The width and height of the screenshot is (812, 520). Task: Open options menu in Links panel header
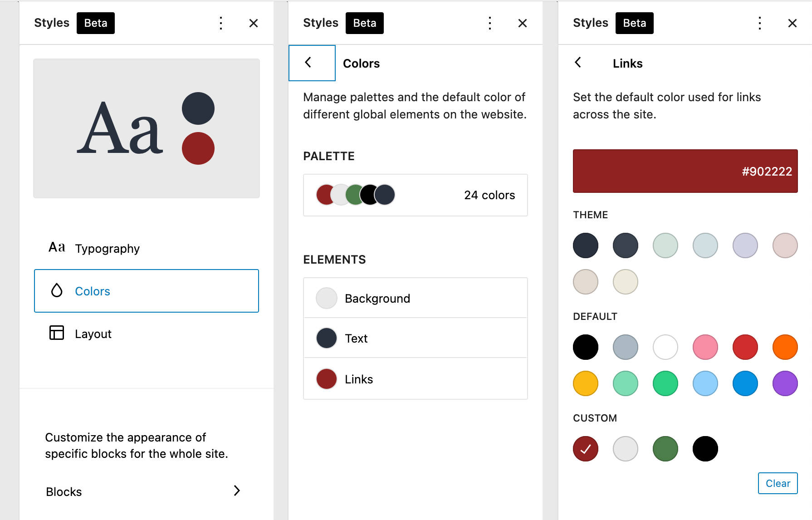tap(759, 23)
